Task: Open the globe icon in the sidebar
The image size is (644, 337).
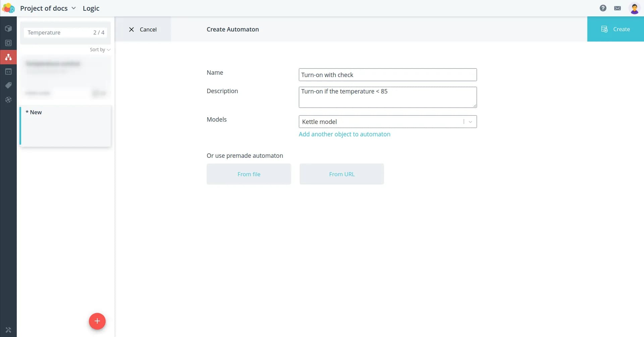Action: pos(8,100)
